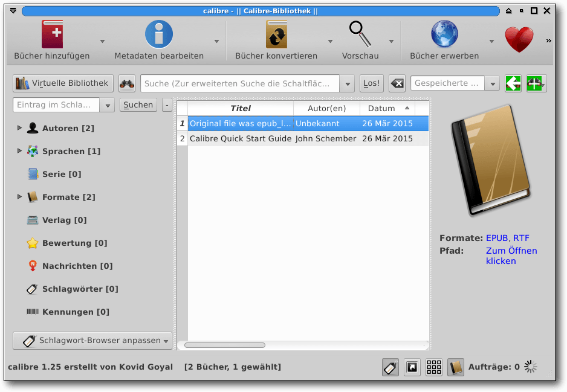This screenshot has height=392, width=567.
Task: Click the Bücher hinzufügen red book icon
Action: (x=53, y=34)
